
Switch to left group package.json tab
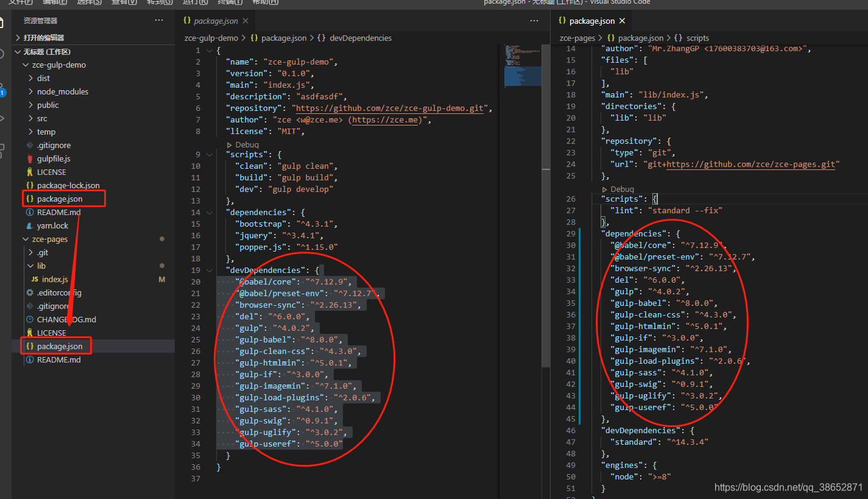point(216,21)
